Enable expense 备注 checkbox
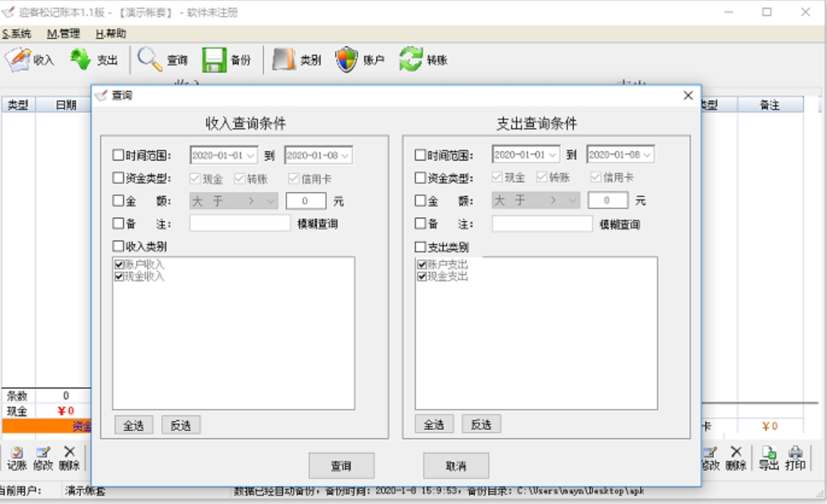 (x=420, y=223)
